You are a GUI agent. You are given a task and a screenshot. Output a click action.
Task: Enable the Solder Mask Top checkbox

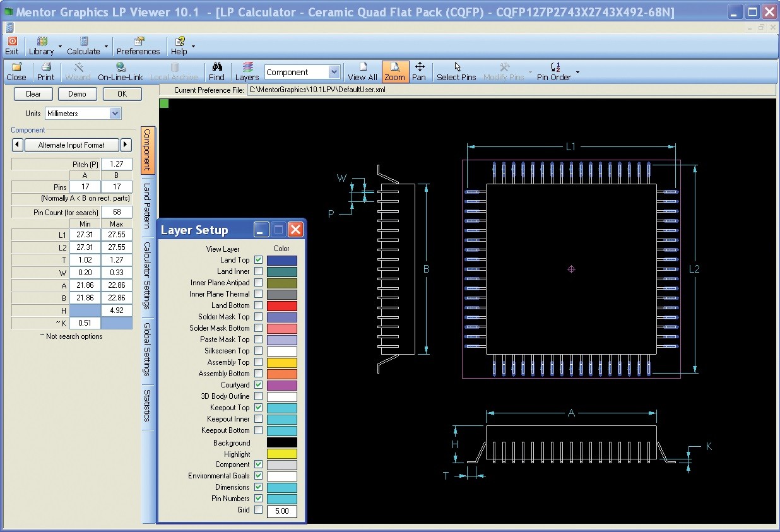pyautogui.click(x=259, y=317)
